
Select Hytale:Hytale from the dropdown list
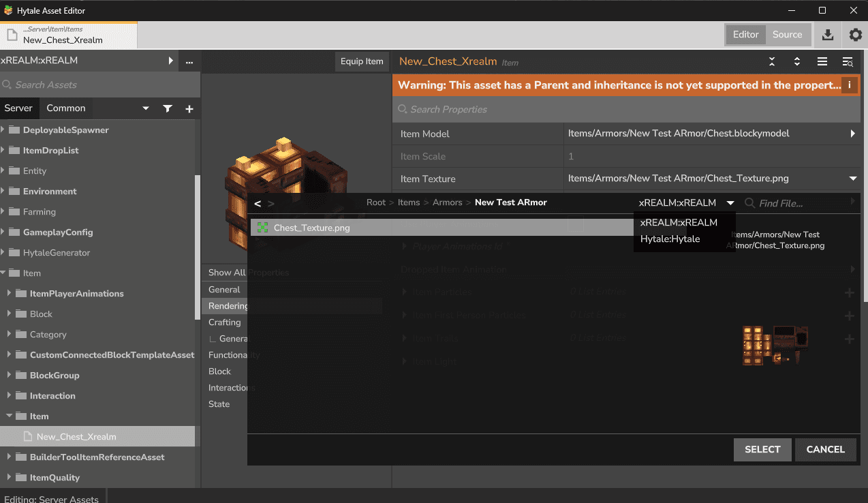tap(670, 239)
